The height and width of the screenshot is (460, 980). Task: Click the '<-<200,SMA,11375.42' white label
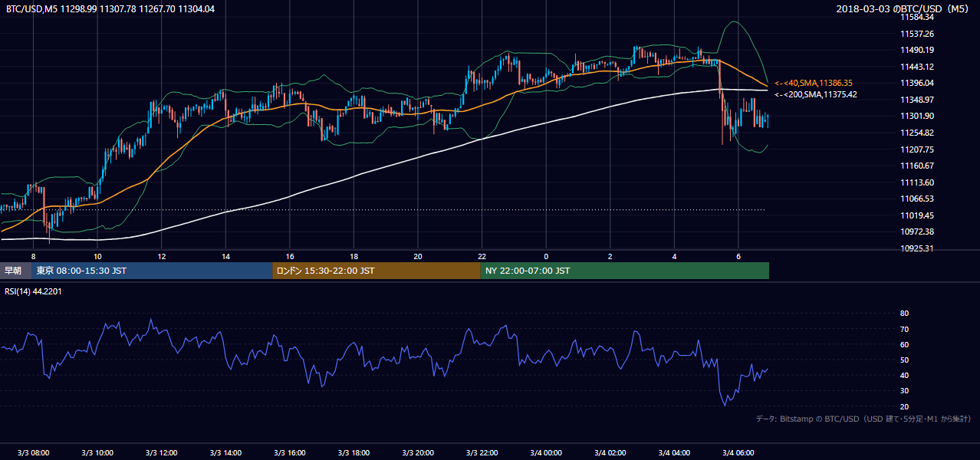pos(815,94)
